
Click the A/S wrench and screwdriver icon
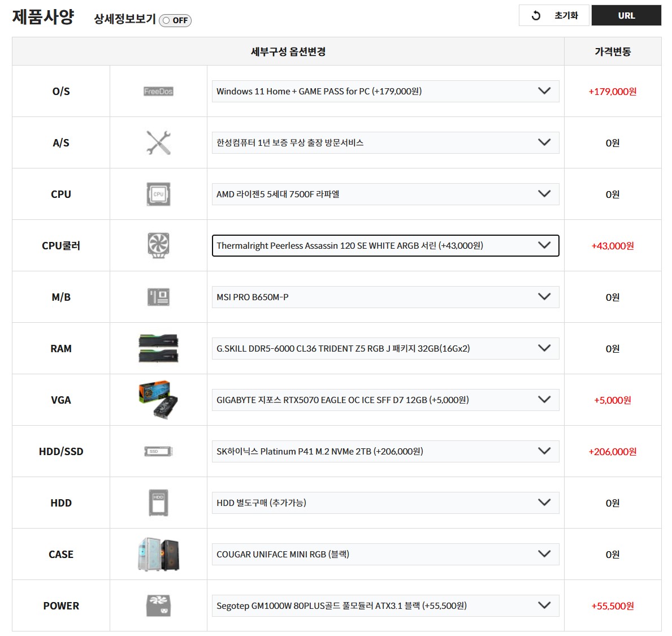tap(158, 142)
